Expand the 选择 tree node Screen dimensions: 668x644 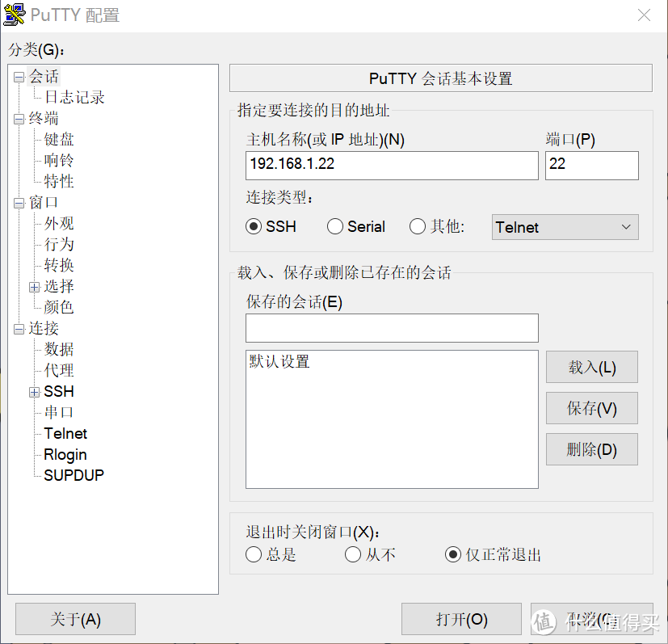pos(35,287)
